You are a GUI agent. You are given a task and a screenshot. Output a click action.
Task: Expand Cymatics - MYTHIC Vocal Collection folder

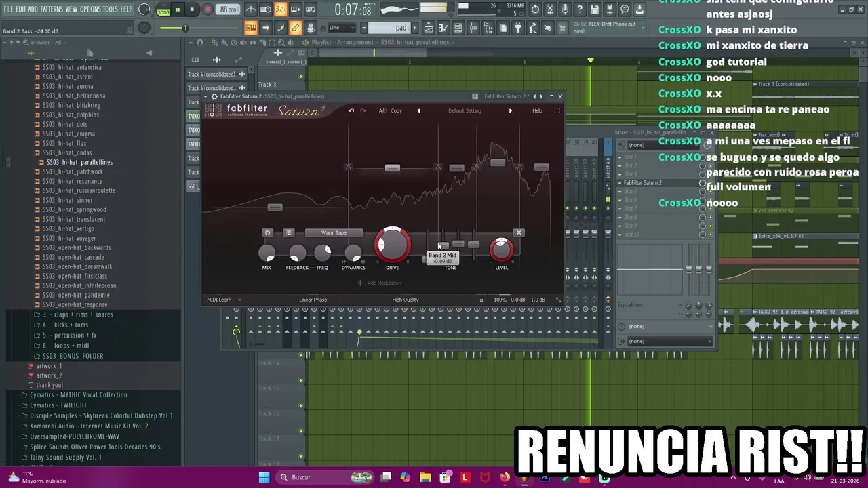tap(74, 394)
